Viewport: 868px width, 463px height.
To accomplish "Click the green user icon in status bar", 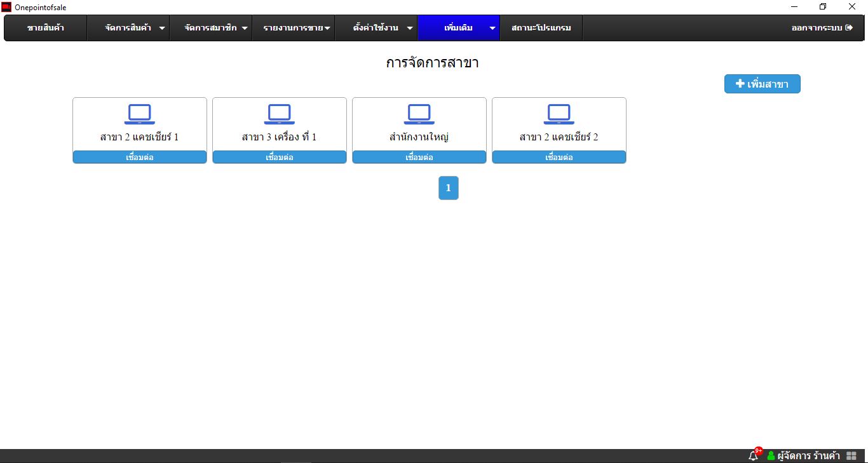I will pos(771,456).
